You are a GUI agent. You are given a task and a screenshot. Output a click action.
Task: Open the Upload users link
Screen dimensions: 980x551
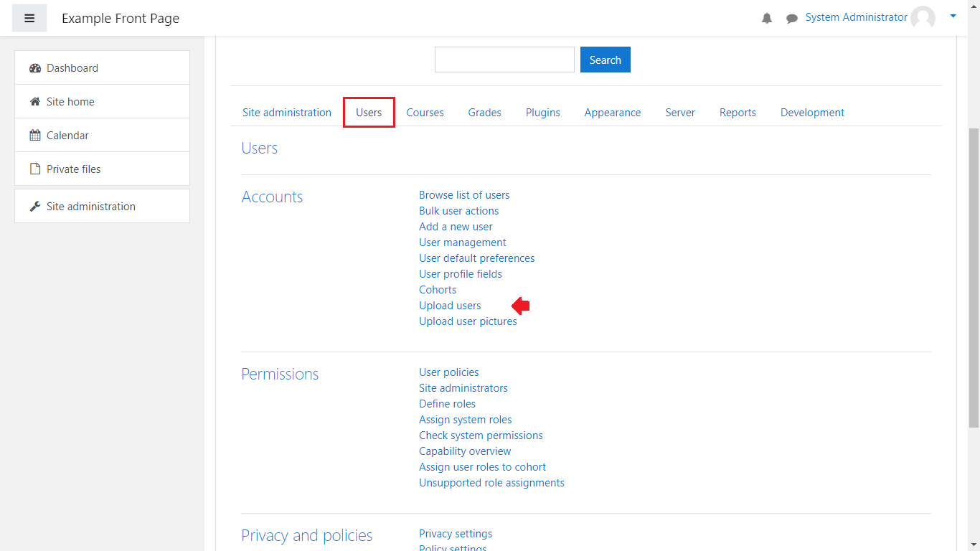click(450, 306)
